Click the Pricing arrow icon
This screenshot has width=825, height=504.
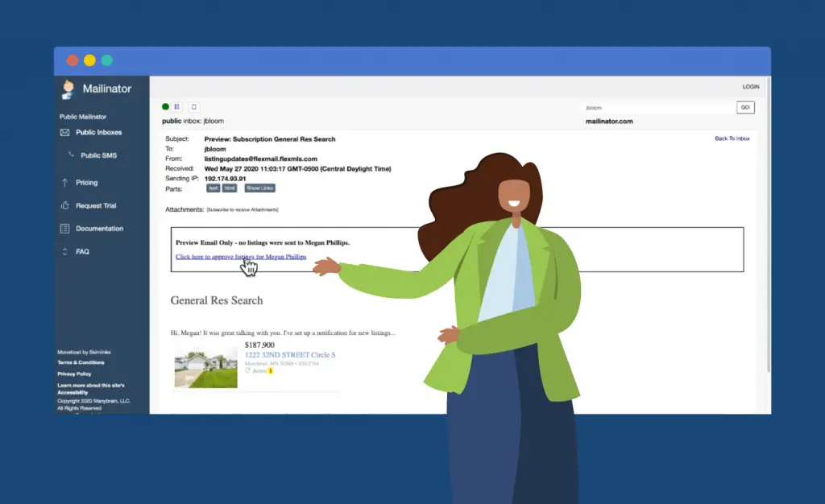[65, 183]
